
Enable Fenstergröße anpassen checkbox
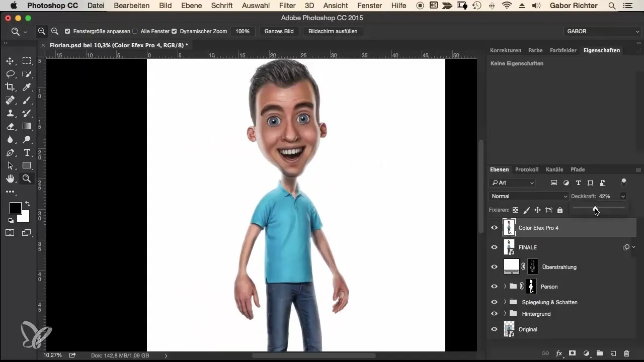coord(67,31)
